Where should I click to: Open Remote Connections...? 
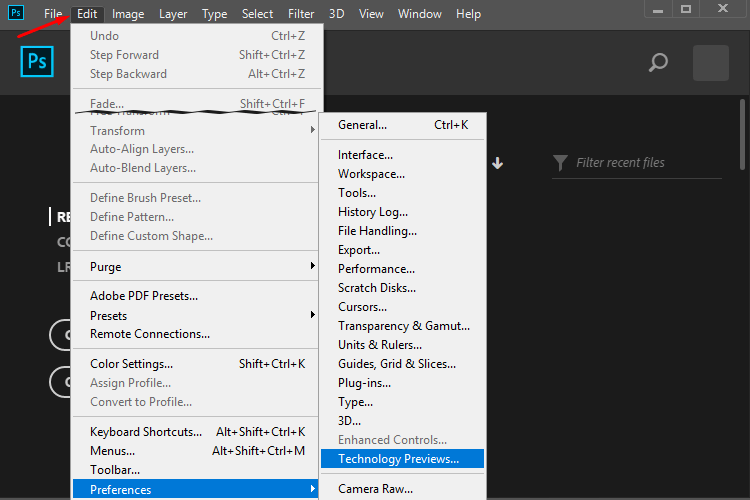[x=195, y=334]
